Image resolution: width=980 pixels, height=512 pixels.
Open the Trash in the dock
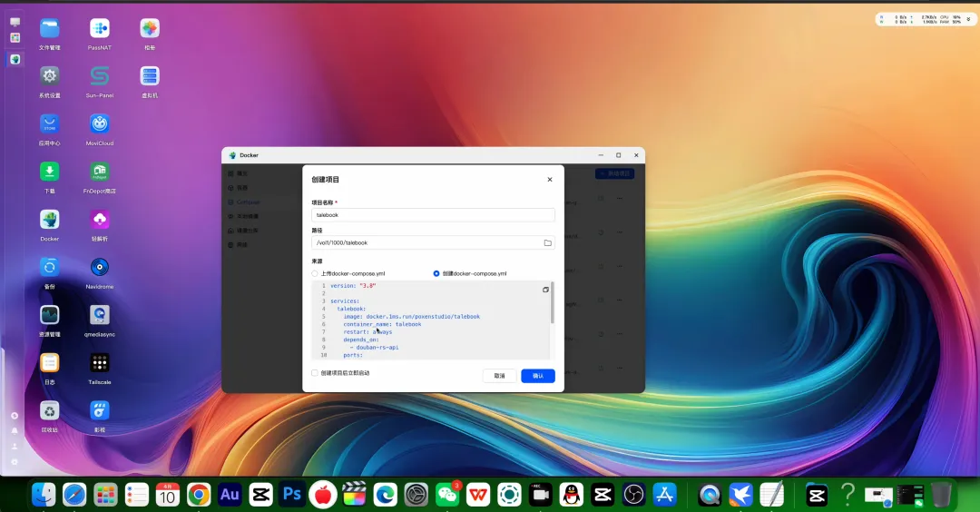point(941,495)
